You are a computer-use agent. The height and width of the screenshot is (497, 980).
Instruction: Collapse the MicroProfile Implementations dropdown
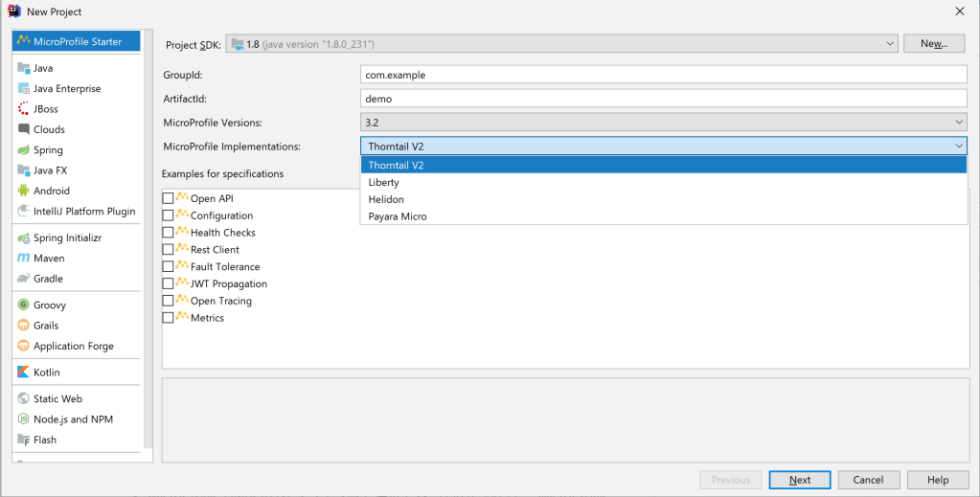[x=959, y=147]
